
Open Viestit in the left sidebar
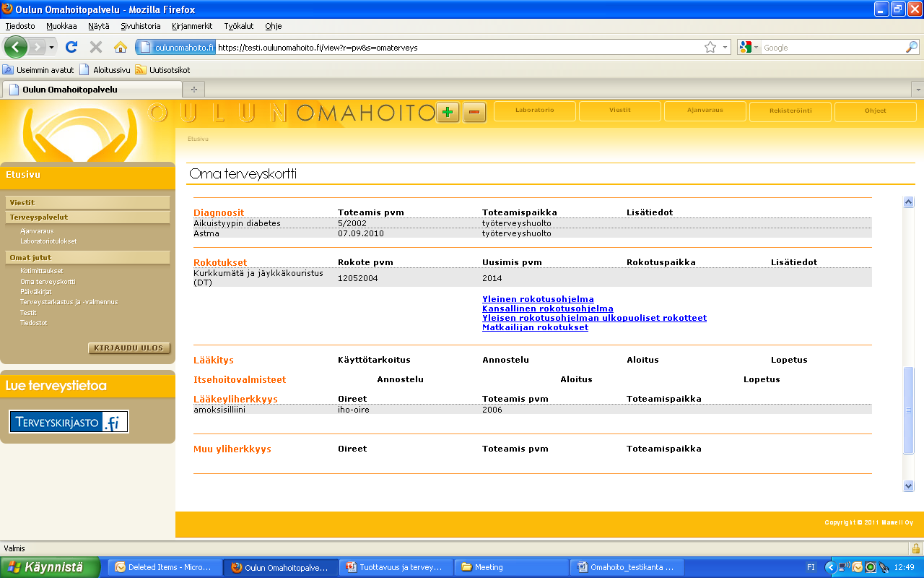click(x=87, y=203)
